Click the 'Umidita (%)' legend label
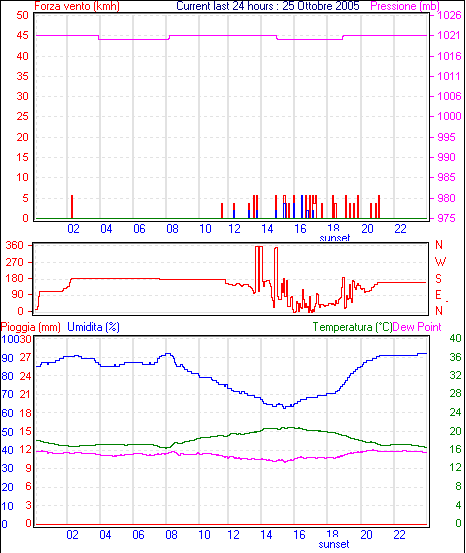 93,327
